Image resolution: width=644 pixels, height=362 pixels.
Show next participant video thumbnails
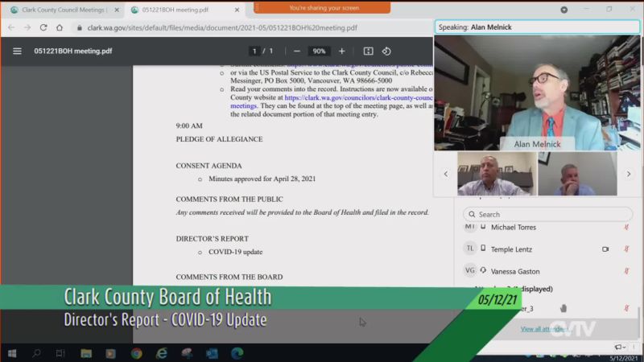629,174
